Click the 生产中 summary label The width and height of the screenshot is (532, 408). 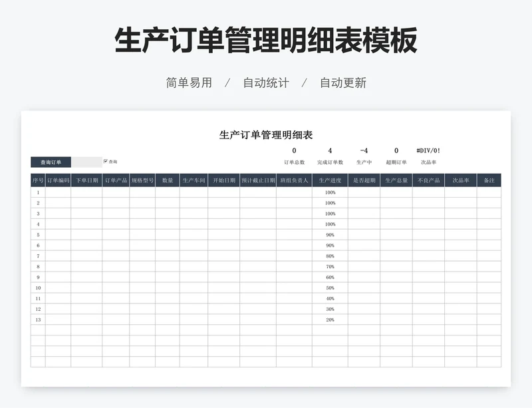[x=364, y=162]
